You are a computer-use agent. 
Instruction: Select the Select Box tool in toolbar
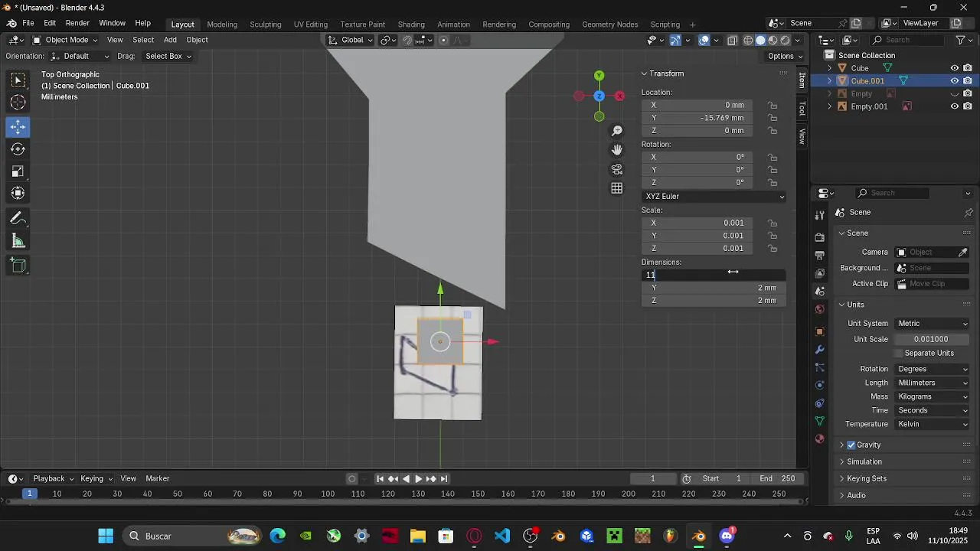[18, 80]
